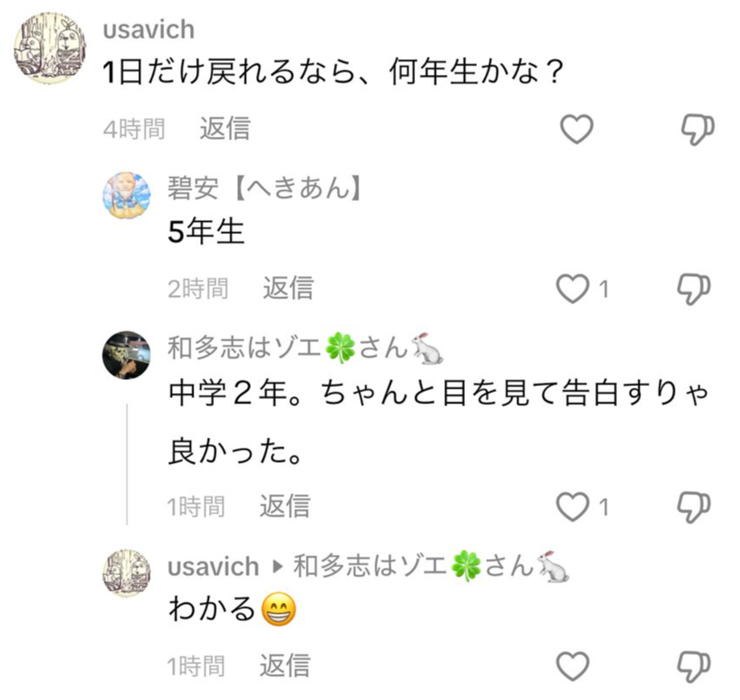Screen dimensions: 740x700
Task: Tap 返信 under the わかる reply
Action: (284, 666)
